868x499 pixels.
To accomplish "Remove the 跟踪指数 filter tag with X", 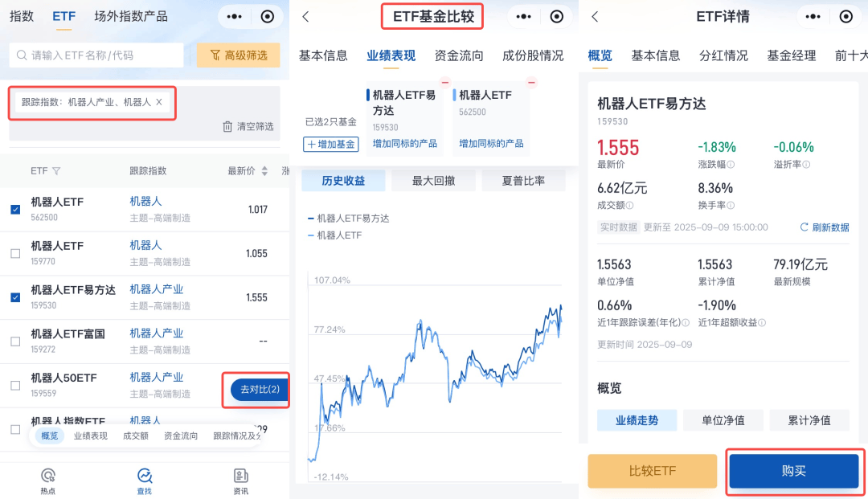I will pyautogui.click(x=159, y=102).
